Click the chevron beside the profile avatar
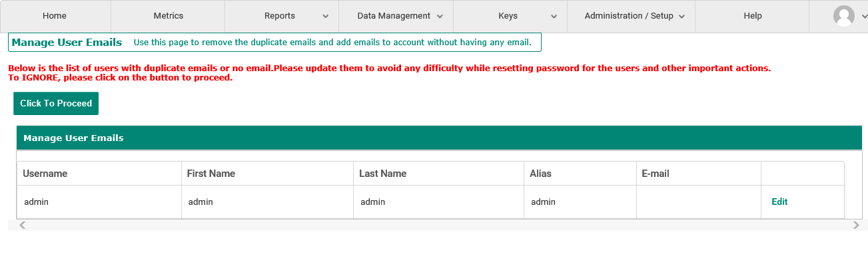This screenshot has width=868, height=274. (x=863, y=16)
